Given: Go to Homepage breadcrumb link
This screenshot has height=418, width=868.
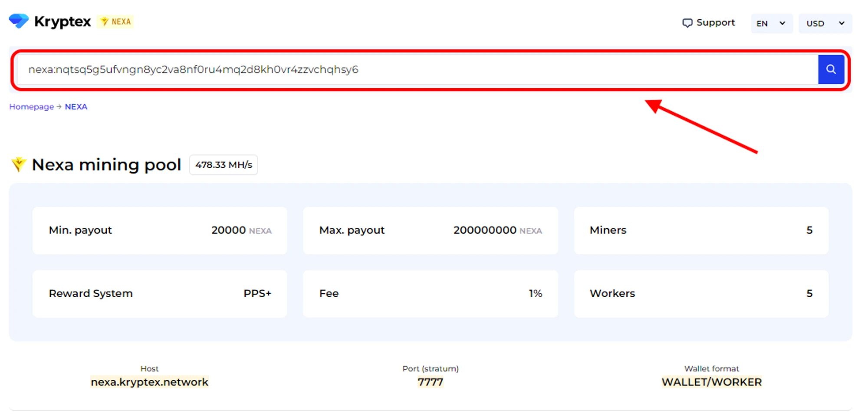Looking at the screenshot, I should click(x=31, y=107).
